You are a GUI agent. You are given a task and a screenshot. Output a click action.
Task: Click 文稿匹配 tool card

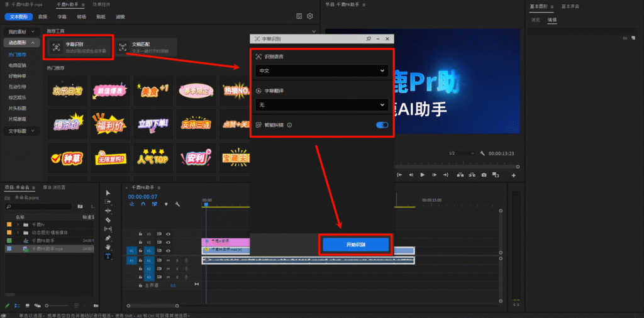[145, 47]
